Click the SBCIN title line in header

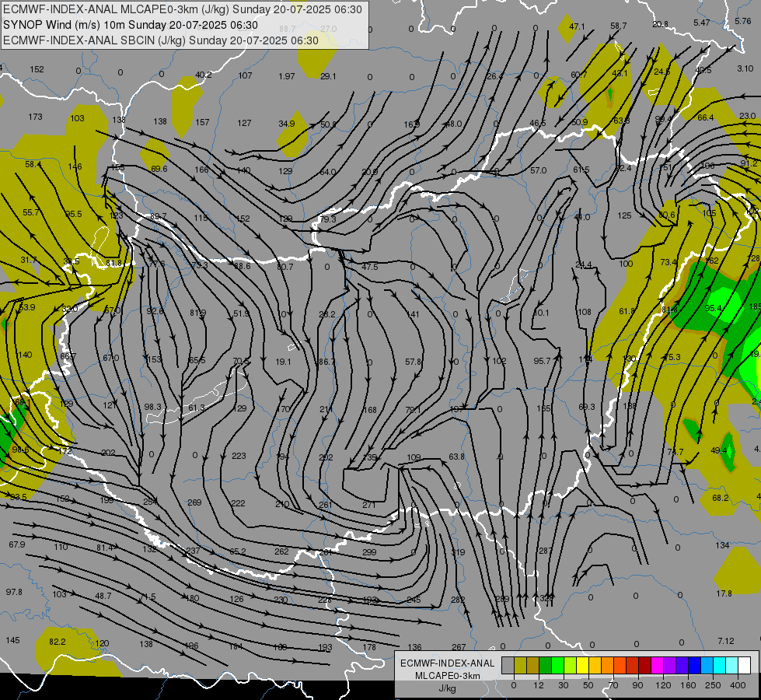coord(161,40)
